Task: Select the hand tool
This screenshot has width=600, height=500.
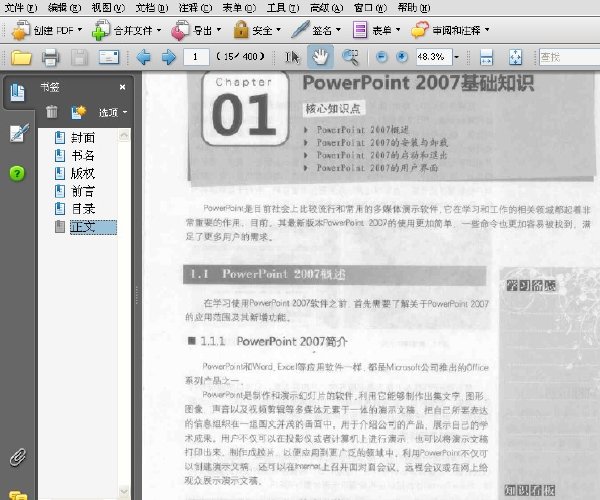Action: (x=320, y=57)
